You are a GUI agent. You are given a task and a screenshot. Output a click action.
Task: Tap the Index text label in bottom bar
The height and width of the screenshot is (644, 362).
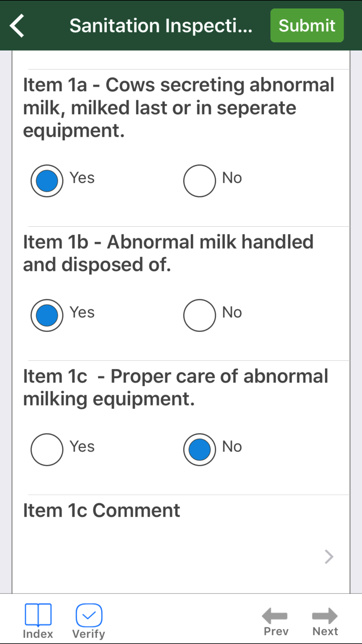click(38, 634)
